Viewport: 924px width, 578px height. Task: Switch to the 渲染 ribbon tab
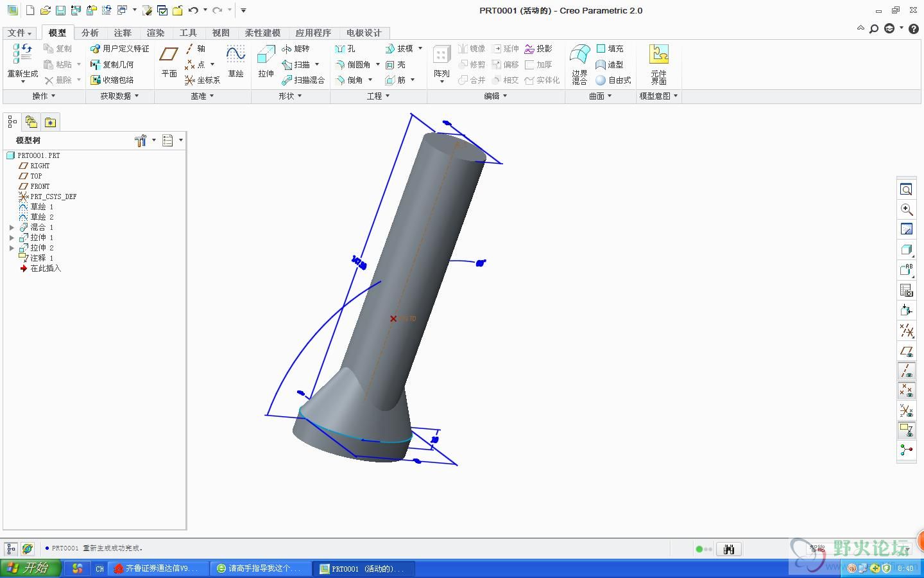point(155,33)
